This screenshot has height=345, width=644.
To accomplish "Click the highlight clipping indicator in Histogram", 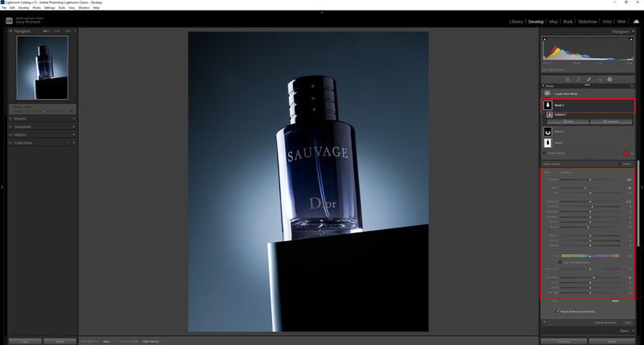I will (x=631, y=39).
